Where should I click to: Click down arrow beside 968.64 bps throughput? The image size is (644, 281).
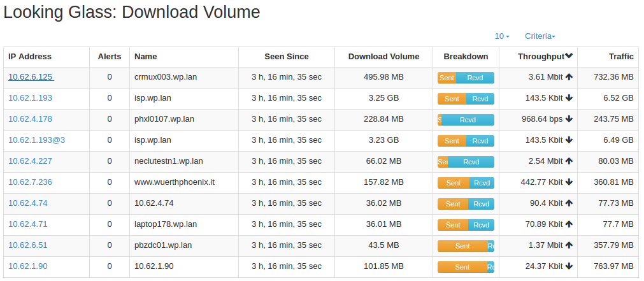(569, 119)
